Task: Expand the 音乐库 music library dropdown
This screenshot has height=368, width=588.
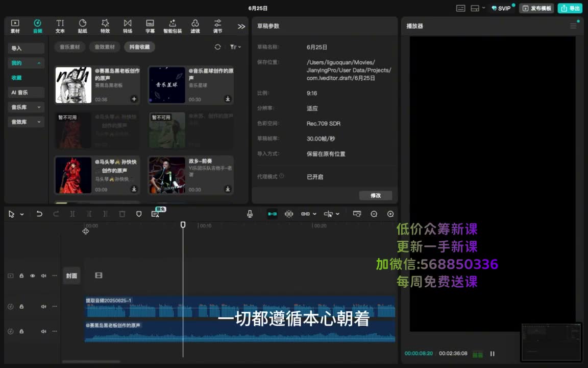Action: 26,107
